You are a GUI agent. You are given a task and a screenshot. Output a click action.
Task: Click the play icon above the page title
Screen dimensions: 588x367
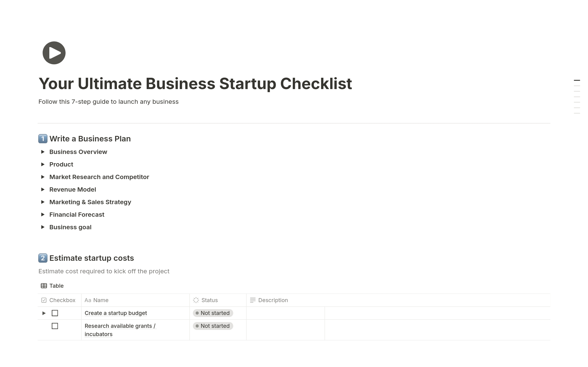[x=54, y=53]
